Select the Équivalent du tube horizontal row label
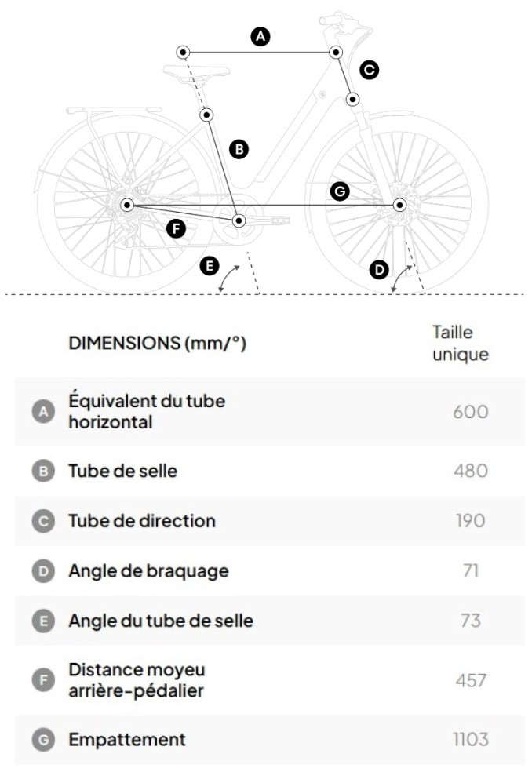532x772 pixels. coord(147,411)
